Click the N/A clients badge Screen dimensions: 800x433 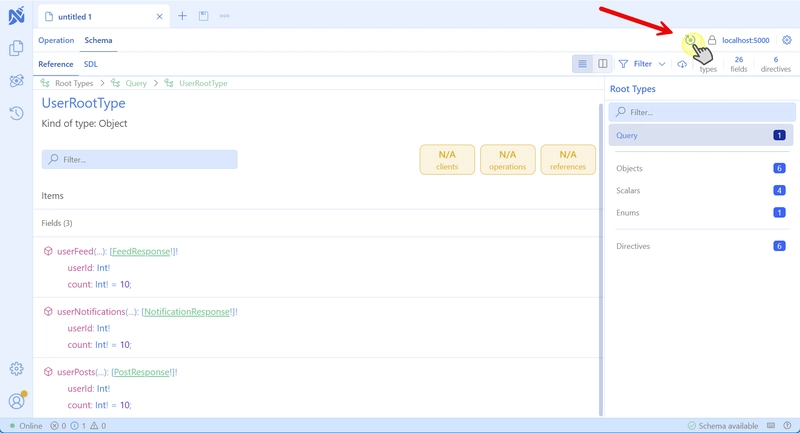pos(447,160)
